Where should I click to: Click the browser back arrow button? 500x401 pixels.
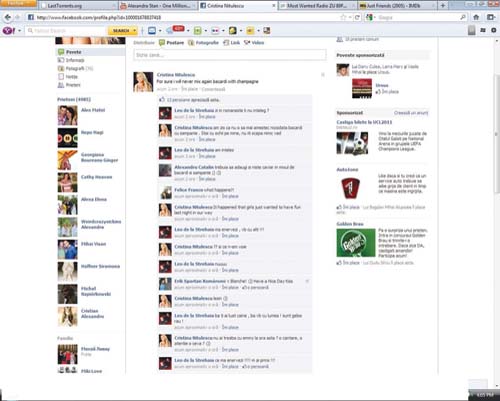[8, 17]
